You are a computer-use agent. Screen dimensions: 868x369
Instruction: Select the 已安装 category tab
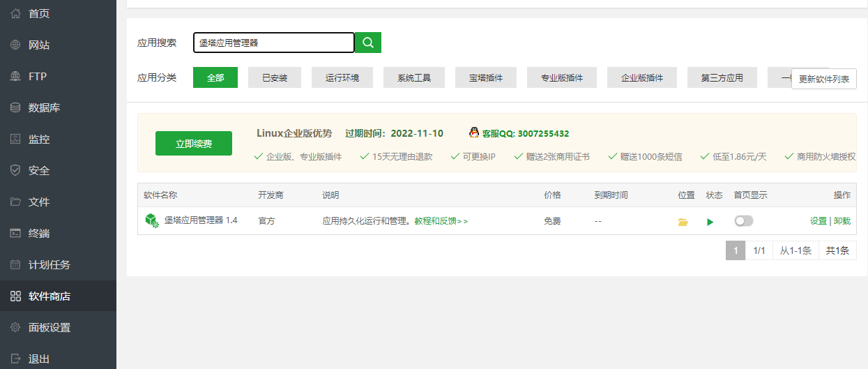click(275, 77)
